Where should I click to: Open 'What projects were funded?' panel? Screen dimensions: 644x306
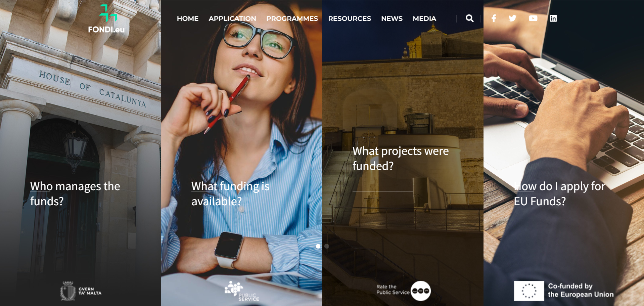coord(401,158)
